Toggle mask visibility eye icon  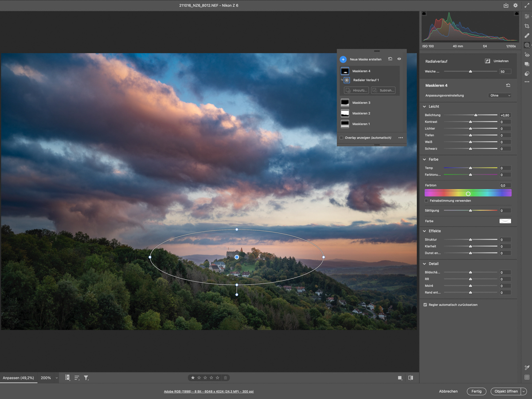pos(399,59)
